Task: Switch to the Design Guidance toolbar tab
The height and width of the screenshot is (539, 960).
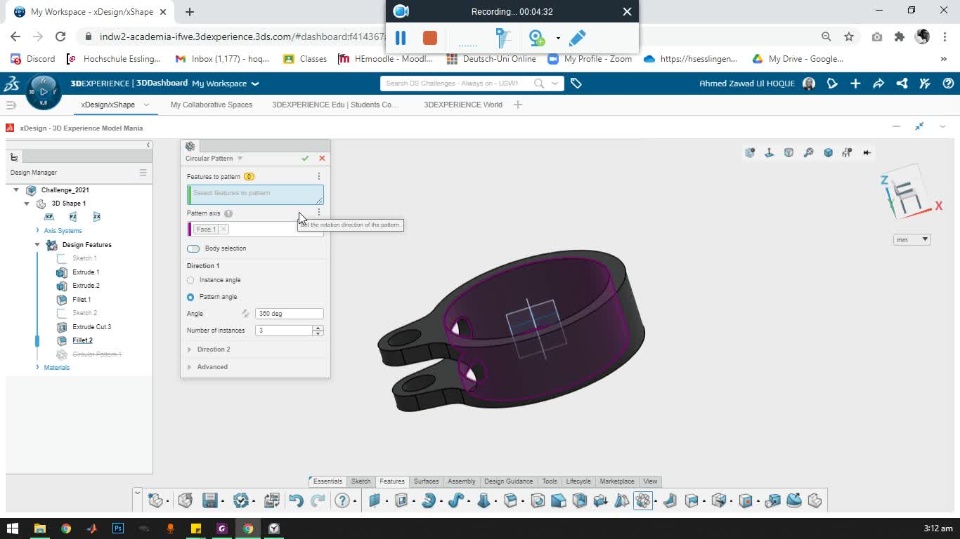Action: coord(509,481)
